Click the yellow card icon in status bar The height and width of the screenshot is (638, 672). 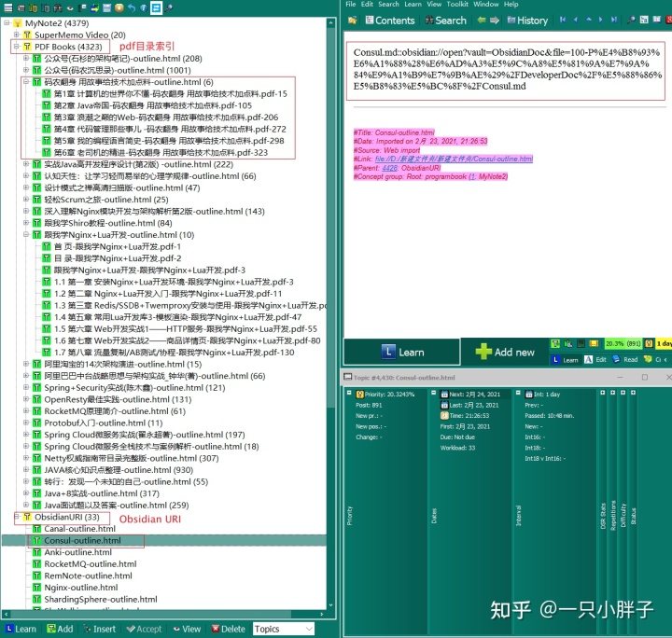pos(594,343)
